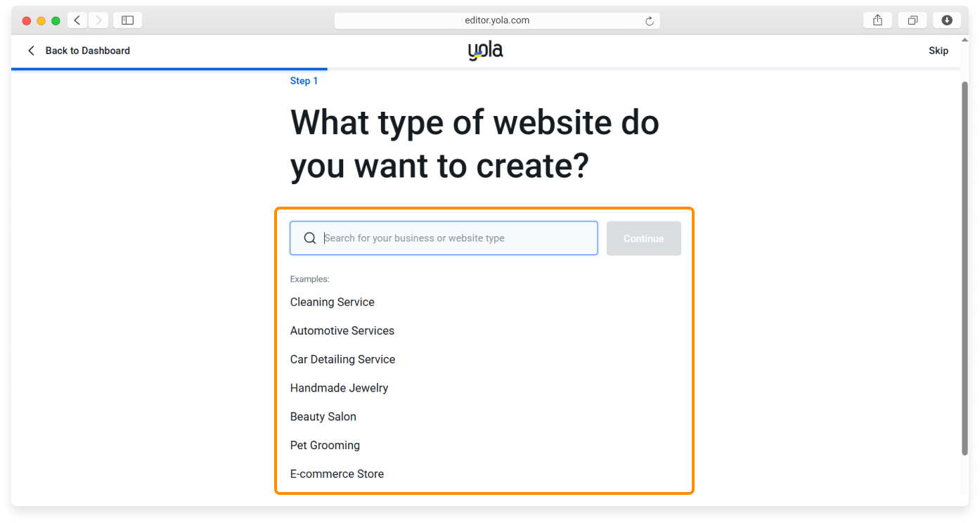Show the Safari sidebar
This screenshot has height=523, width=980.
127,20
